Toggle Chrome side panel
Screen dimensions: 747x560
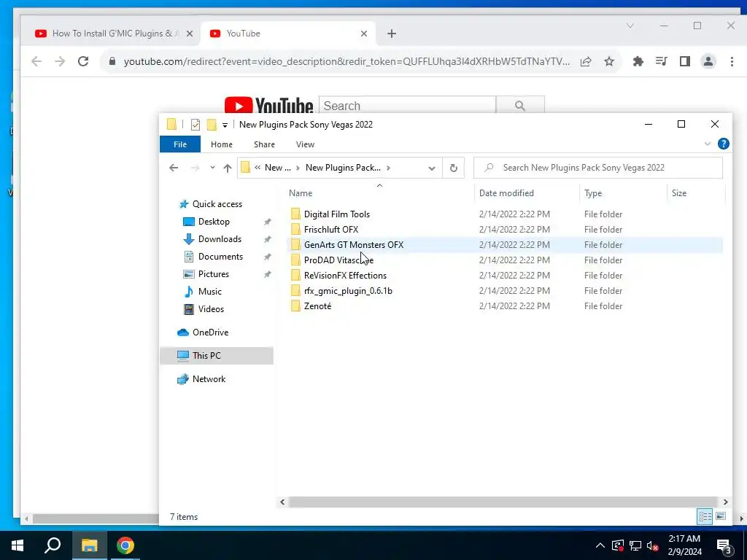pyautogui.click(x=684, y=61)
